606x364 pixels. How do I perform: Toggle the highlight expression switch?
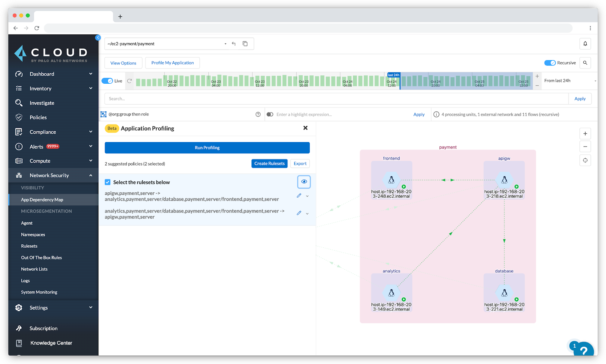click(270, 114)
